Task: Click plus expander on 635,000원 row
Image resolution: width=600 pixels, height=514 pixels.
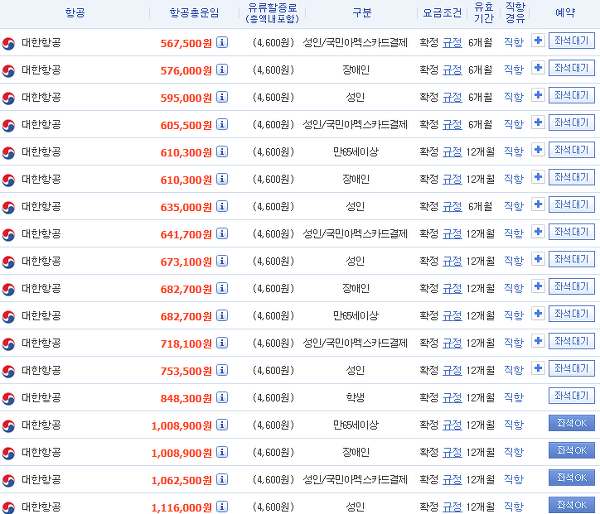Action: (538, 204)
